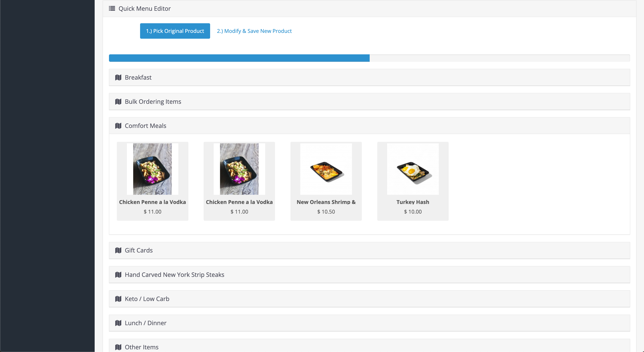Open the Gift Cards category
The width and height of the screenshot is (644, 352).
point(139,250)
